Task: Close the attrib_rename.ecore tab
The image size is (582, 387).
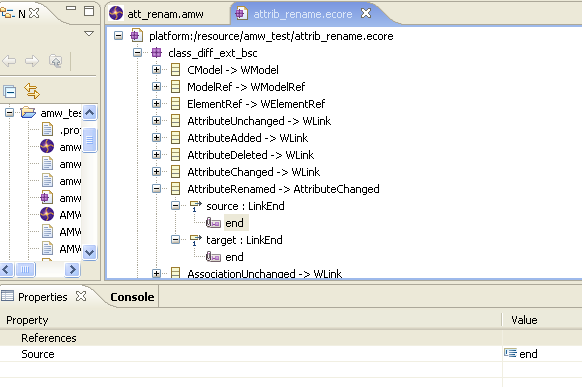Action: coord(366,13)
